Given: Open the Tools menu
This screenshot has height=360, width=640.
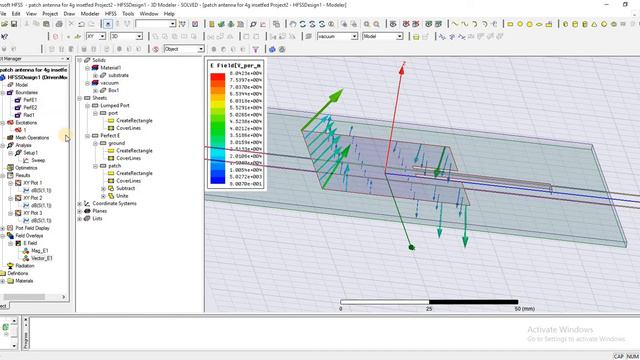Looking at the screenshot, I should (x=128, y=14).
